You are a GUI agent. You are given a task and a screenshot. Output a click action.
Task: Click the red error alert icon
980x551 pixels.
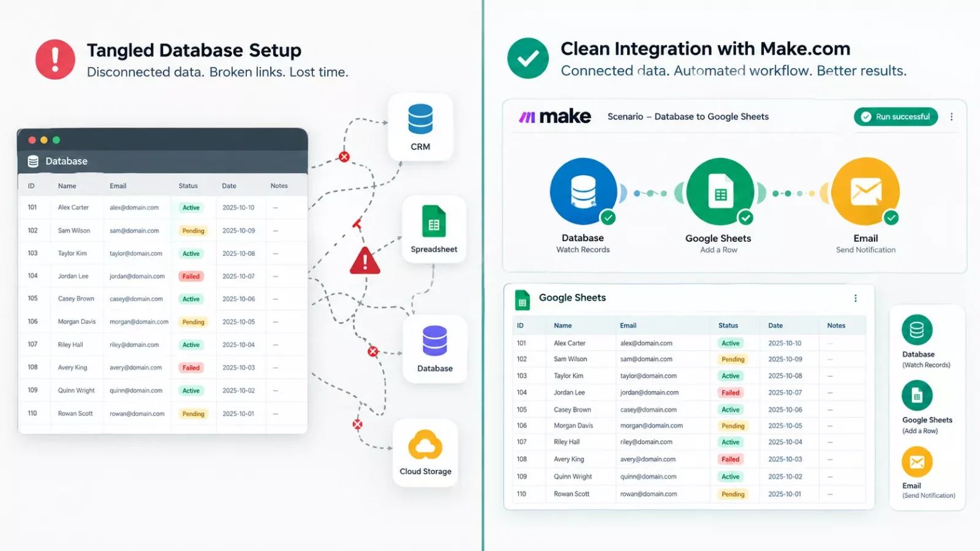(55, 59)
